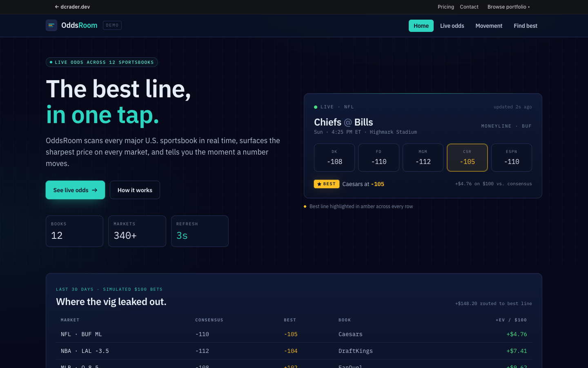The height and width of the screenshot is (368, 588).
Task: Click the -104 best value in NBA row
Action: click(291, 351)
